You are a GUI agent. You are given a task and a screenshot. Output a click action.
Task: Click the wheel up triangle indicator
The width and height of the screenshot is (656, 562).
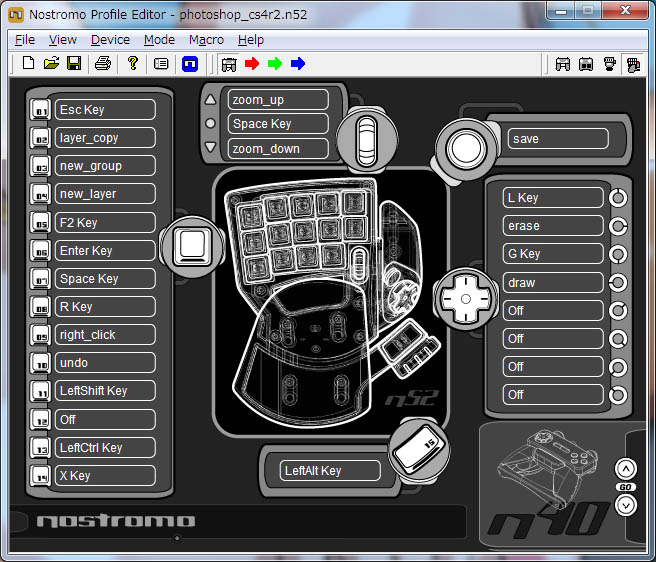tap(210, 100)
